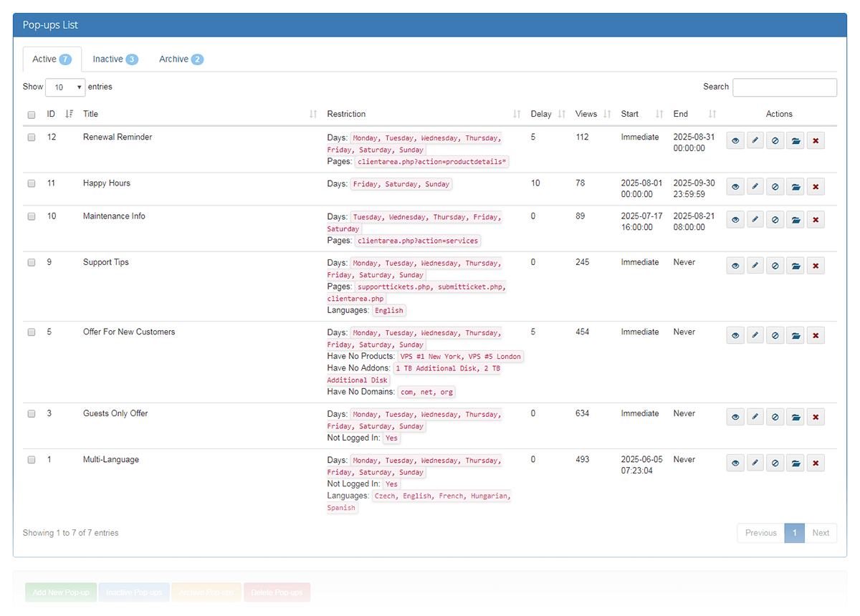Archive the Multi-Language pop-up (folder icon)

[795, 463]
